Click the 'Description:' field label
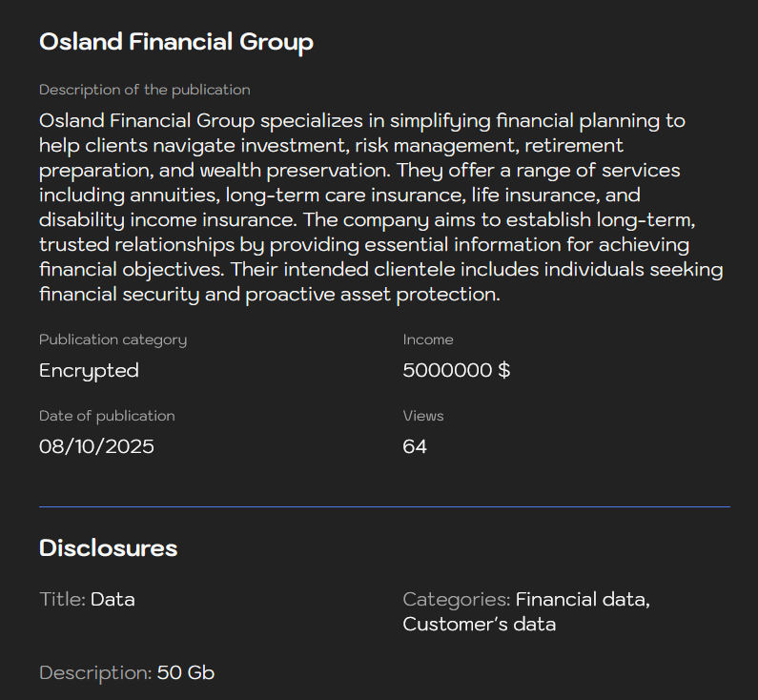Image resolution: width=758 pixels, height=700 pixels. [94, 673]
